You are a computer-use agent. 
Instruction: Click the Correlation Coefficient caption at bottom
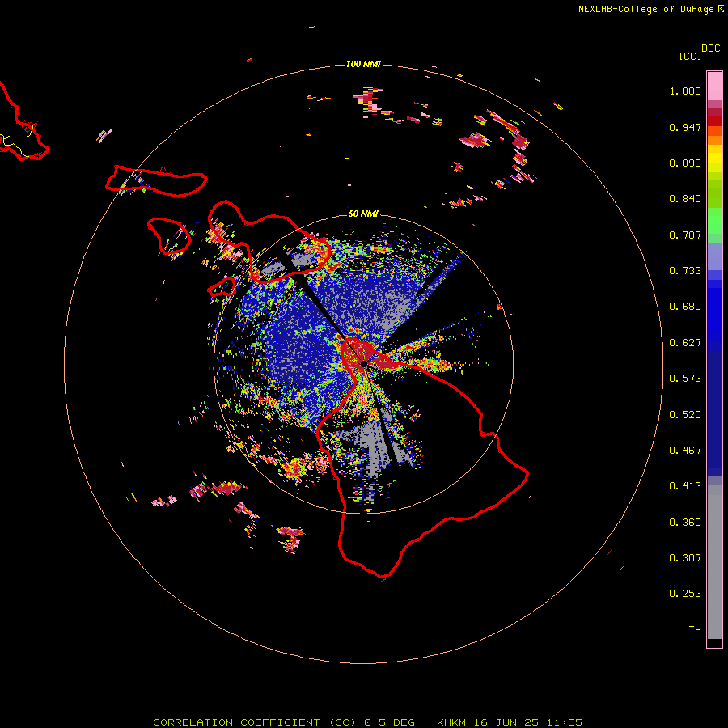coord(367,722)
